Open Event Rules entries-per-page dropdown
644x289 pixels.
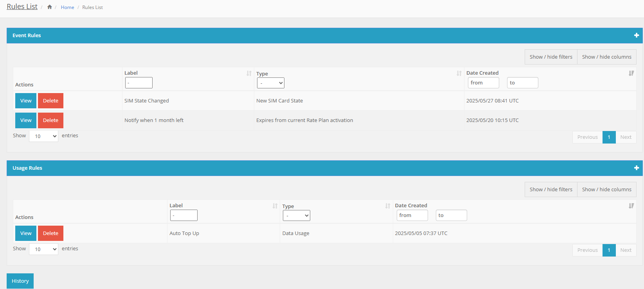(x=43, y=136)
